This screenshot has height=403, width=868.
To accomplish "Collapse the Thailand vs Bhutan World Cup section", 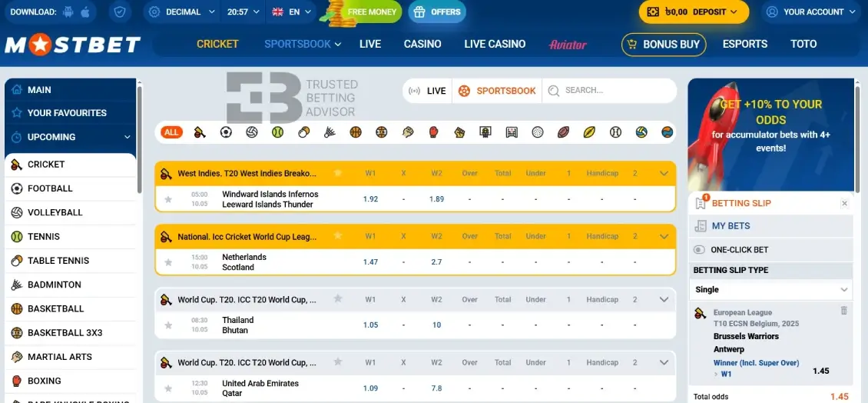I will click(x=664, y=299).
